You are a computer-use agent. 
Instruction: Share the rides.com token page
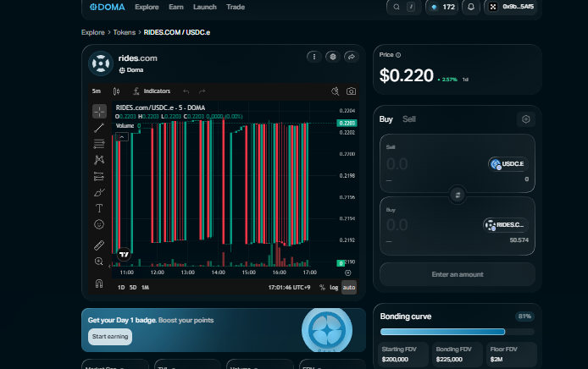[x=352, y=57]
